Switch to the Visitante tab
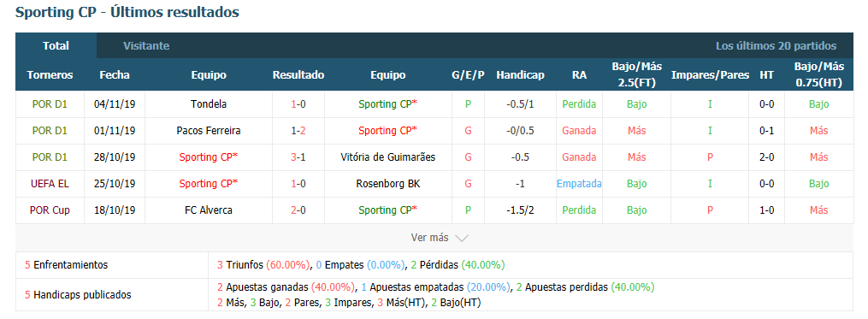The height and width of the screenshot is (319, 868). tap(146, 46)
